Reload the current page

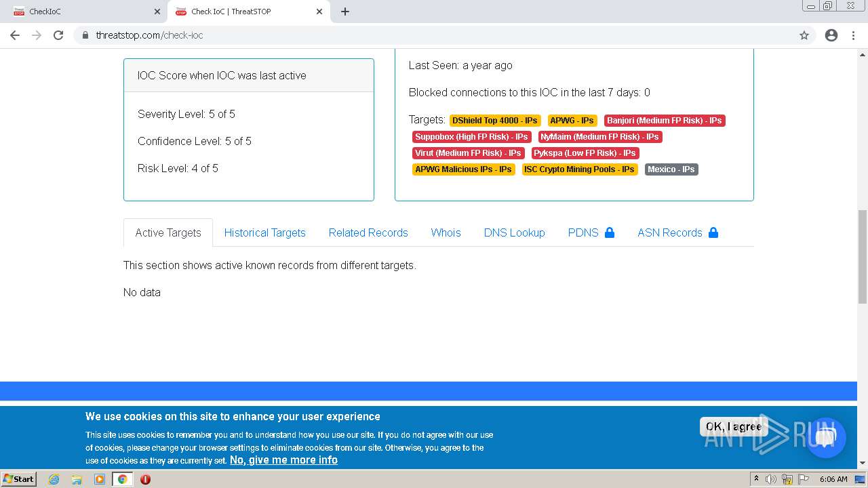58,35
